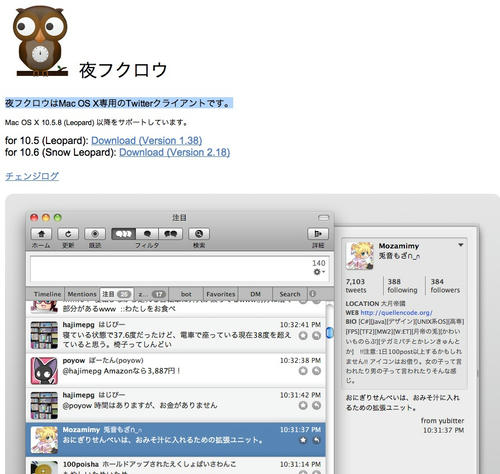The height and width of the screenshot is (474, 500).
Task: Reply to poyow's Amazon tweet
Action: tap(316, 371)
